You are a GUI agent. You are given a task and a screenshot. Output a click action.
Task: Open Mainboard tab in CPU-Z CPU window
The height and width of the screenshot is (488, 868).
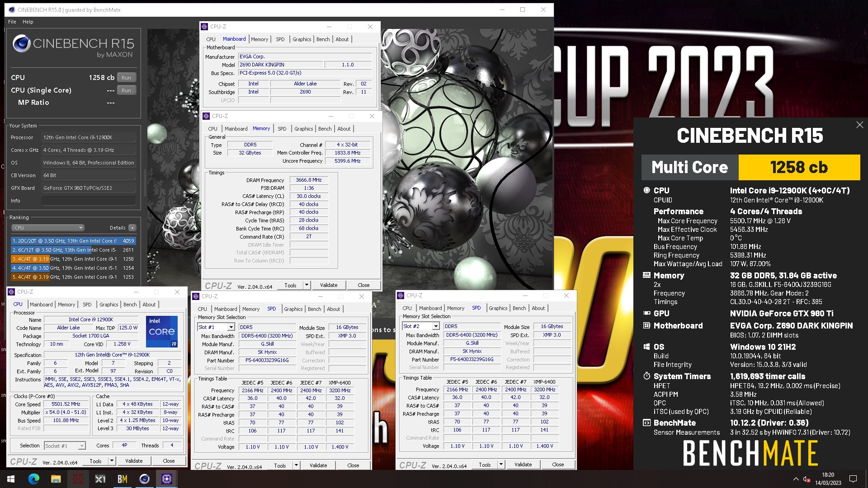pos(41,305)
